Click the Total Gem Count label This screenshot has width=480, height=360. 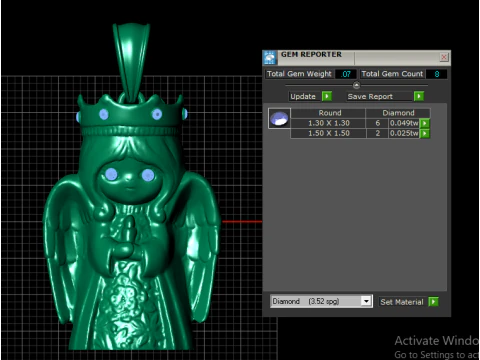(392, 74)
